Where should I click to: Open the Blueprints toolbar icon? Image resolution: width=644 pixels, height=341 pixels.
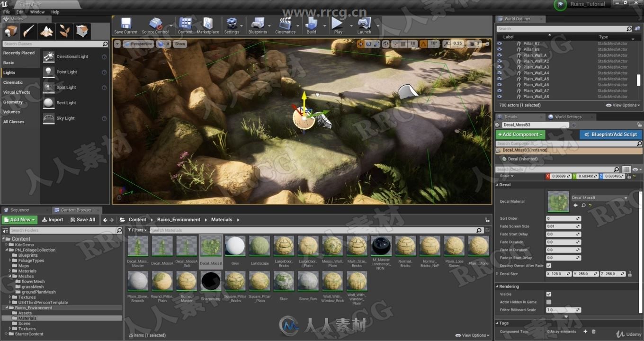click(x=258, y=26)
